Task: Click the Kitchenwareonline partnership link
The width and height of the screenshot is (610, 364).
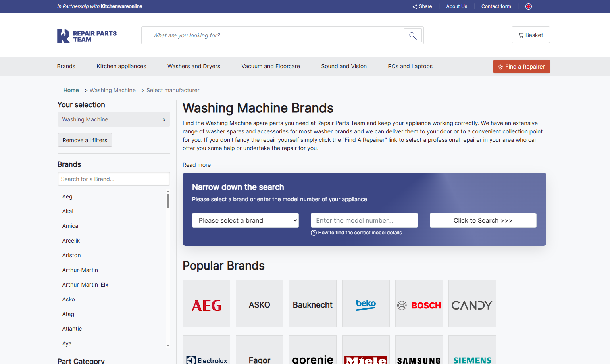Action: 121,6
